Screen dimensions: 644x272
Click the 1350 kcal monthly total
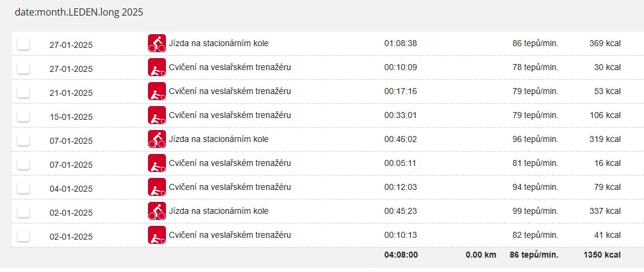point(601,255)
